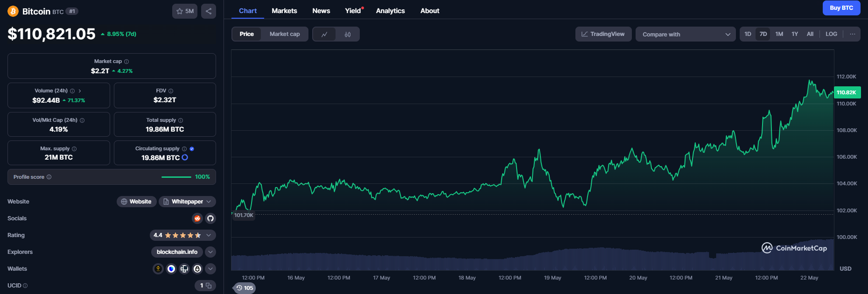868x294 pixels.
Task: Toggle LOG scale on chart
Action: pos(831,34)
